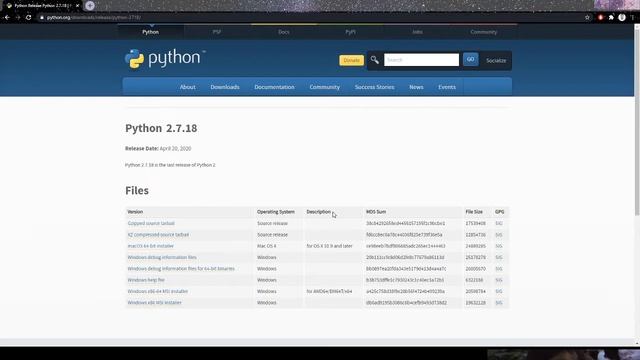Open a new browser tab
Screen dimensions: 640x360
point(90,6)
